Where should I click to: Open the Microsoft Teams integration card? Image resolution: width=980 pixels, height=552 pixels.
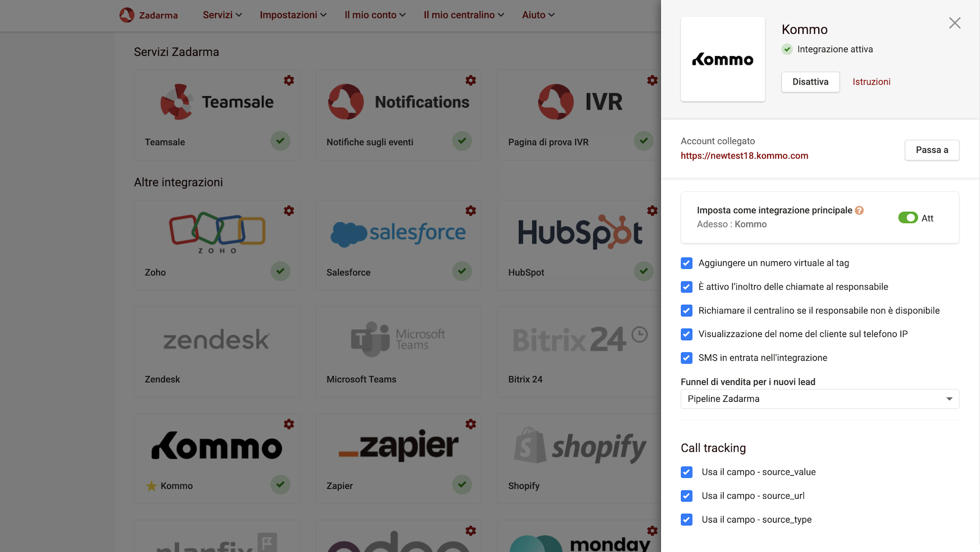point(399,352)
